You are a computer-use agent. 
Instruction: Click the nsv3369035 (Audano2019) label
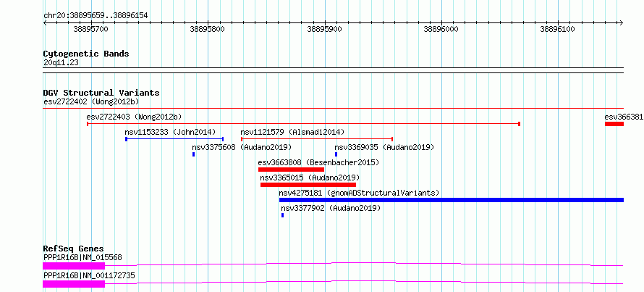coord(384,147)
